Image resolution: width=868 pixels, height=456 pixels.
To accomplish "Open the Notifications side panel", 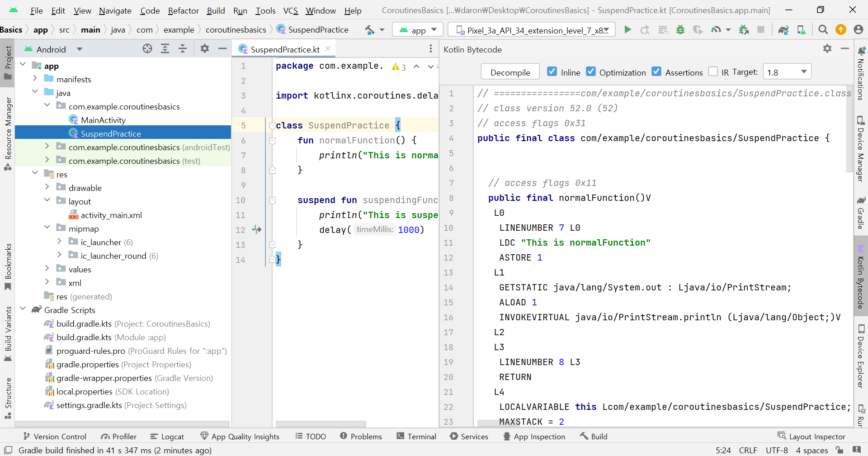I will click(x=861, y=73).
